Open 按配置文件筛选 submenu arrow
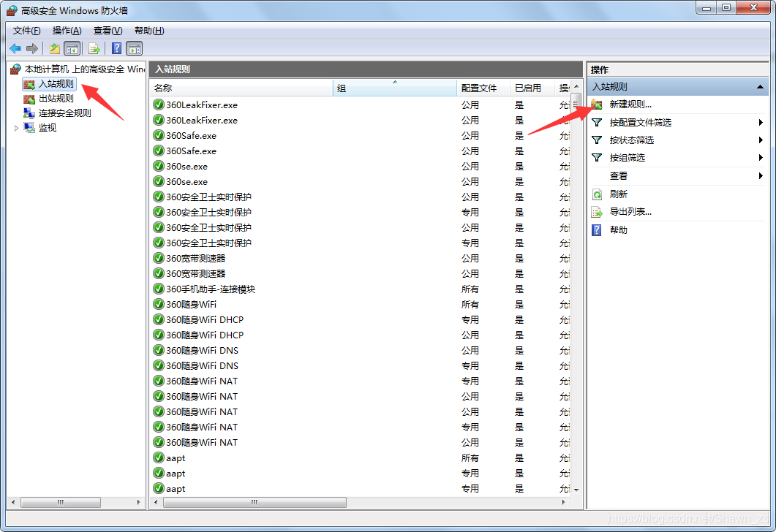 pos(761,122)
